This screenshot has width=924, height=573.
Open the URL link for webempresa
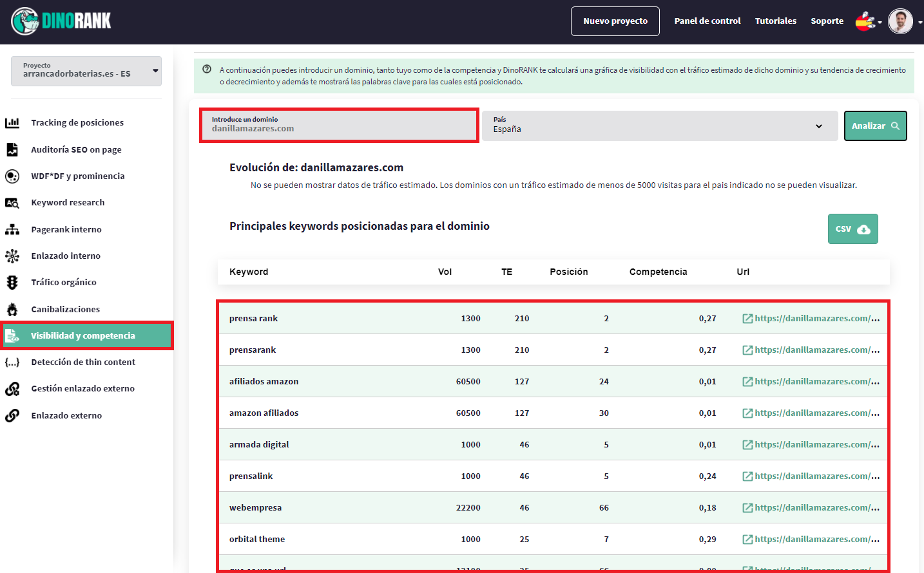pyautogui.click(x=817, y=508)
